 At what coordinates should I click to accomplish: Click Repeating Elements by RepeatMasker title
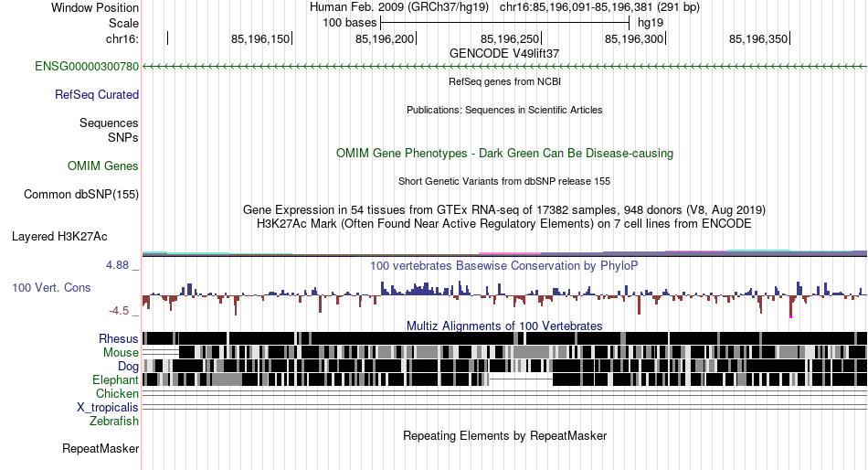click(x=504, y=435)
